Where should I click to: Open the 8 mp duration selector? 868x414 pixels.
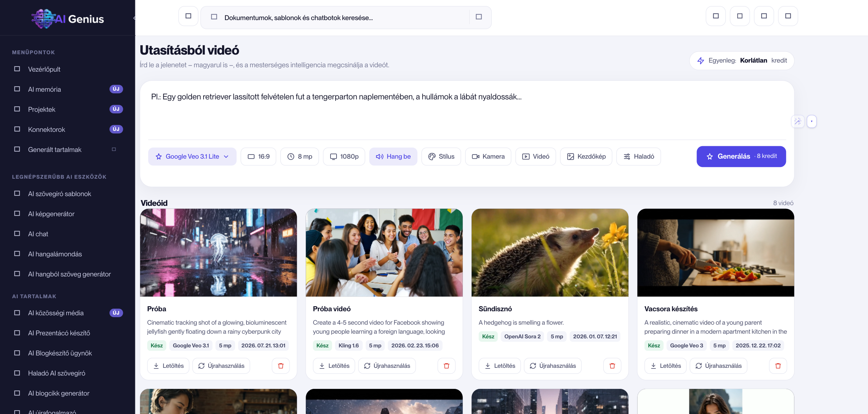pyautogui.click(x=300, y=156)
